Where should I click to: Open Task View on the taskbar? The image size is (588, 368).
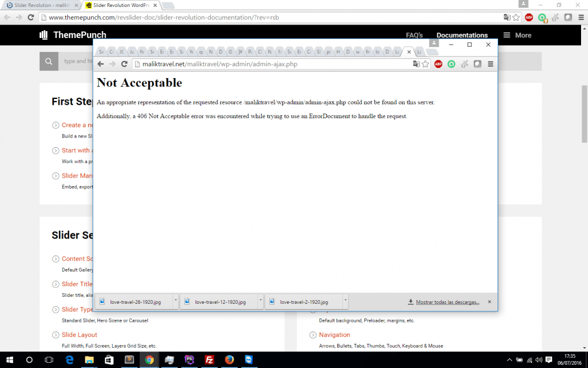(49, 360)
